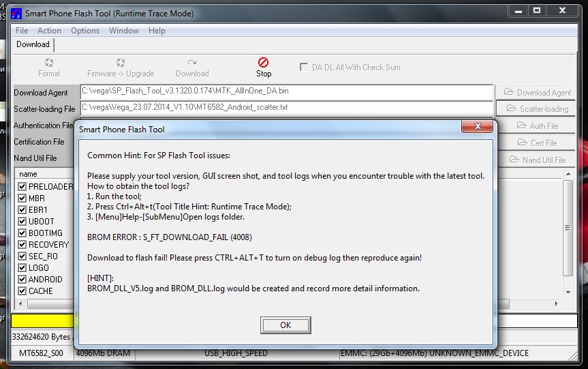Click the Download Agent path field

[286, 91]
